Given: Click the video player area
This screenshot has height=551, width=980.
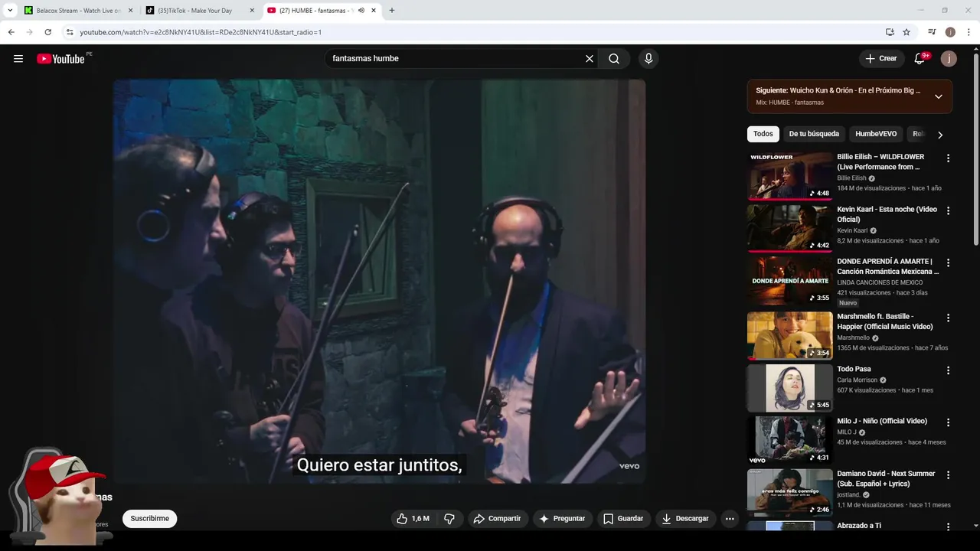Looking at the screenshot, I should coord(379,282).
